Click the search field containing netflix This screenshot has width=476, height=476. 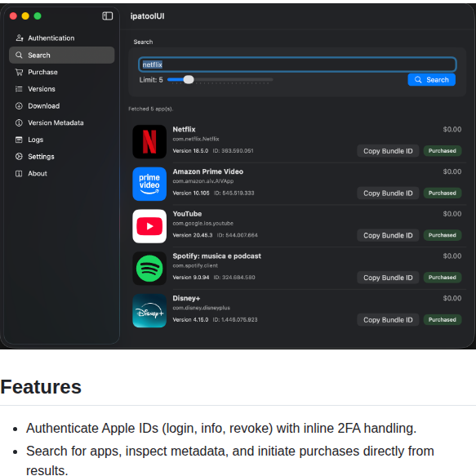pos(297,65)
